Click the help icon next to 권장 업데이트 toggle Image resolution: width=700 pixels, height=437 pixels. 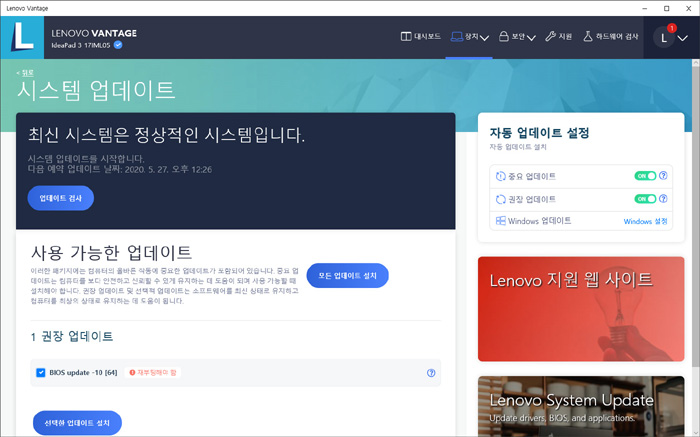coord(663,199)
